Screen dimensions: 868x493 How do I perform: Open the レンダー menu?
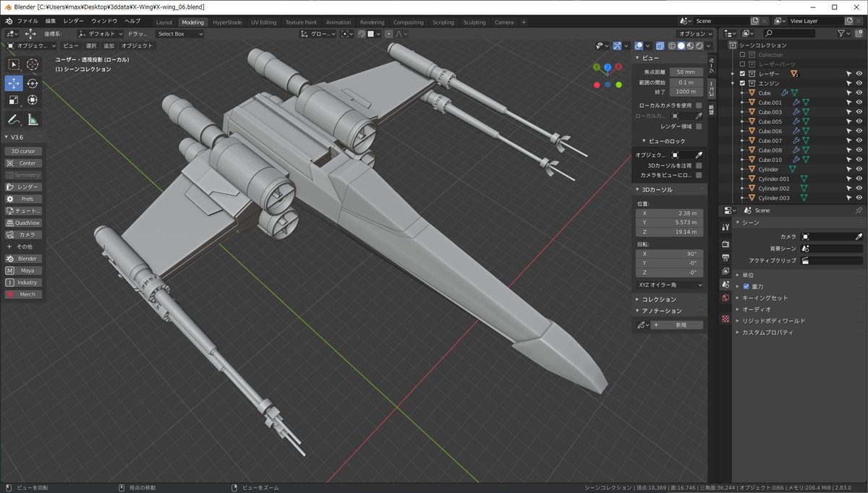point(73,22)
